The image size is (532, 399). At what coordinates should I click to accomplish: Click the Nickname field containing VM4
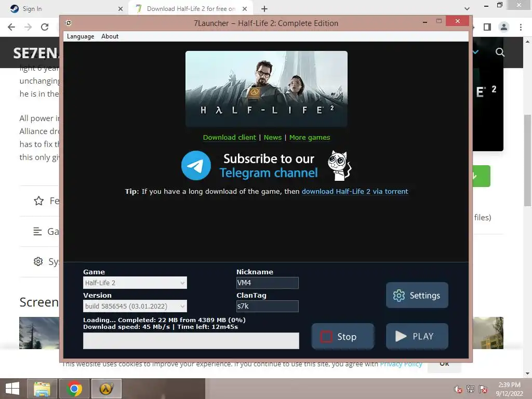click(268, 283)
